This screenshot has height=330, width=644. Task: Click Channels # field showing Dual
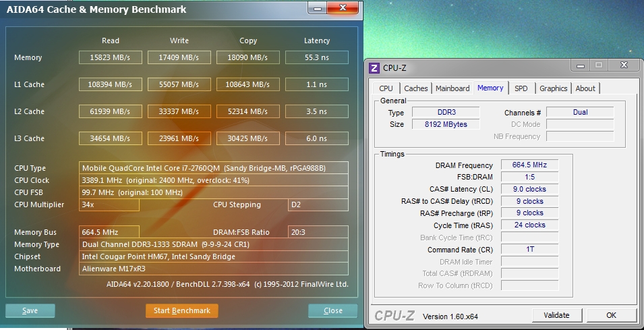pos(580,112)
